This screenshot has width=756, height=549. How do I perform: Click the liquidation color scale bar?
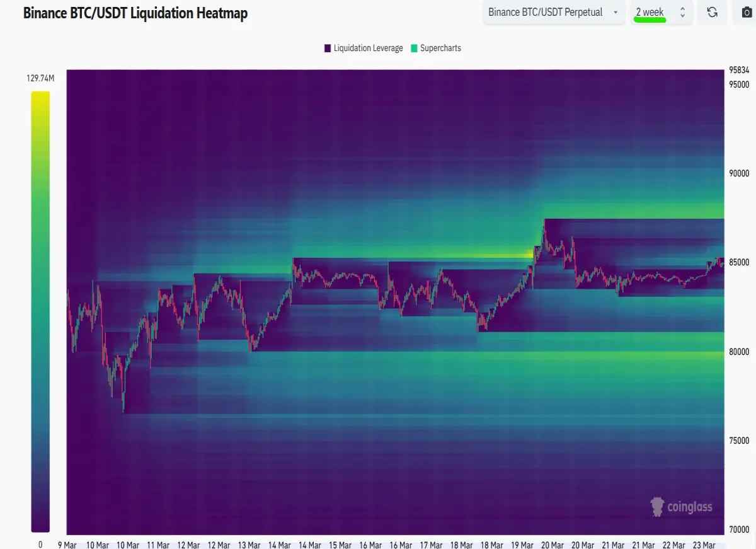[40, 311]
